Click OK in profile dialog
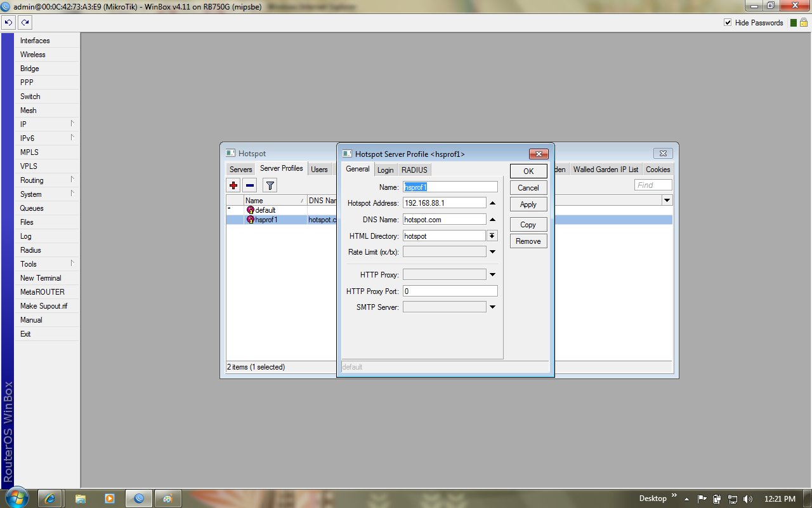 [528, 171]
